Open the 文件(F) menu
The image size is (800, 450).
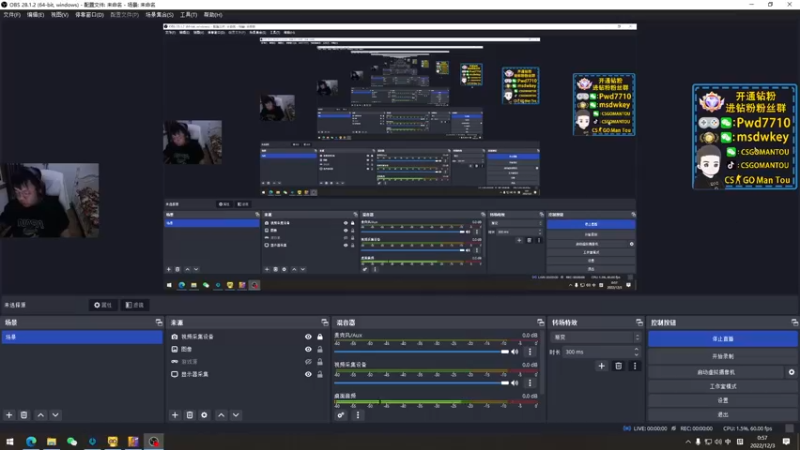[x=12, y=15]
